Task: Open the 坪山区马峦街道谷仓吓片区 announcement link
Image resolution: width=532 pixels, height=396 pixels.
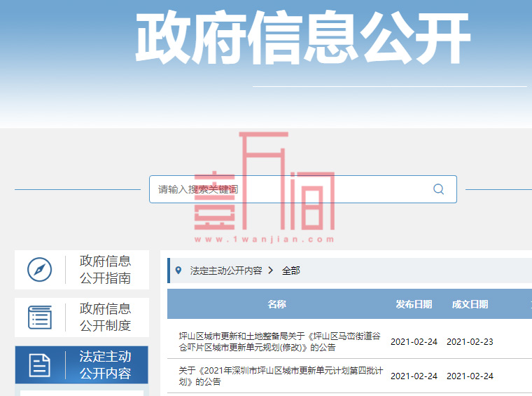Action: click(x=279, y=341)
